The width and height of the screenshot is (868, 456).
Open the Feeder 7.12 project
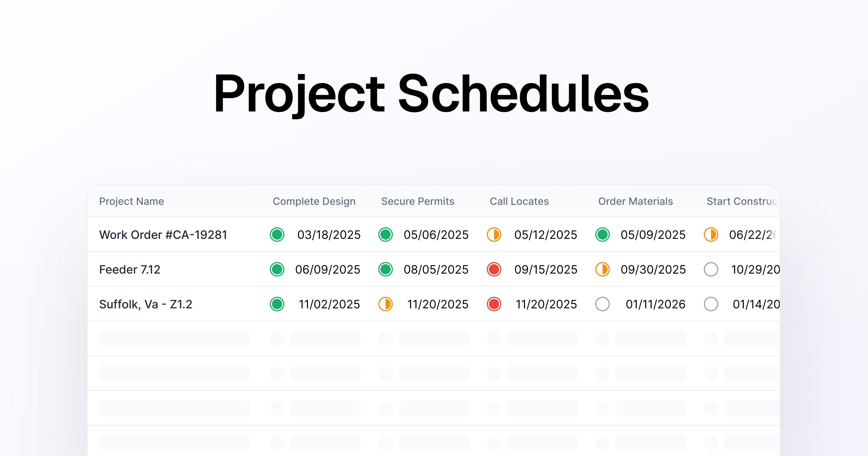point(130,269)
